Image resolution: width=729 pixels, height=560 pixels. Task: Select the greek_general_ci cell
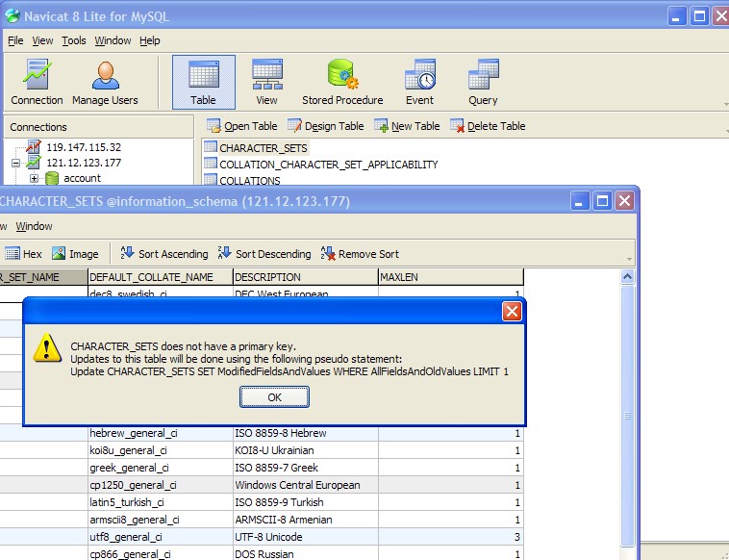point(161,468)
